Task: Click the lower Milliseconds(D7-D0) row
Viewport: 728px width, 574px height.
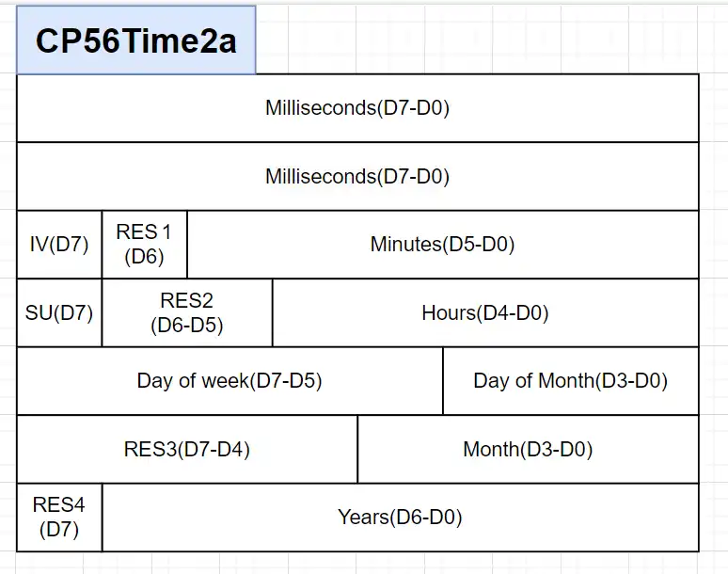Action: coord(357,176)
